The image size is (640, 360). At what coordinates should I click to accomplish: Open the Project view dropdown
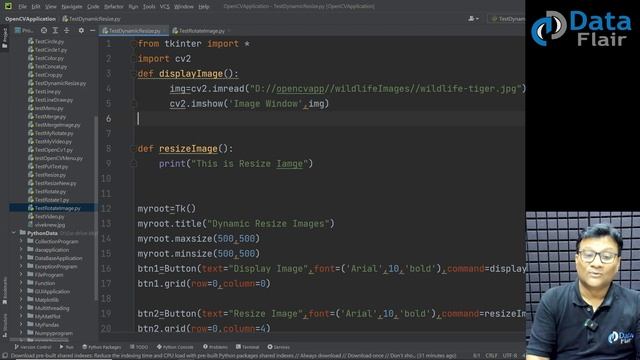coord(24,31)
